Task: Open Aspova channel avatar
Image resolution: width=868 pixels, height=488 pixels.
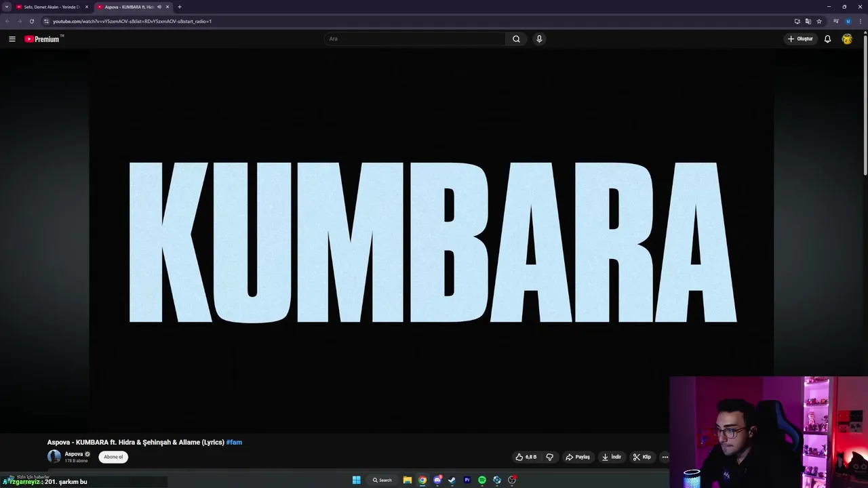Action: click(54, 456)
